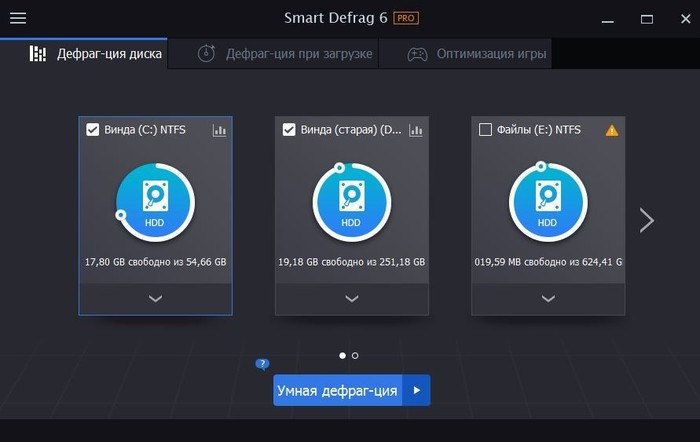The image size is (700, 442).
Task: Expand options chevron under Винда (старая)
Action: click(351, 298)
